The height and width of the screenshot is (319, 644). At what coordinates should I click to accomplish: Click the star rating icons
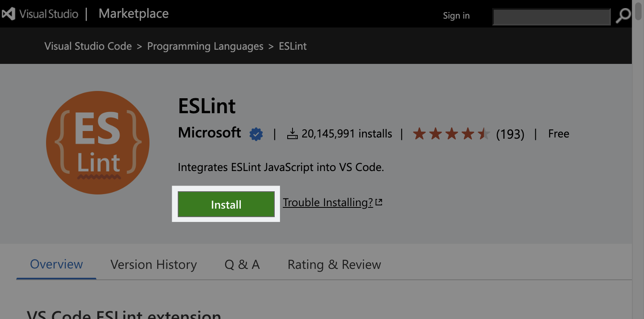[451, 133]
